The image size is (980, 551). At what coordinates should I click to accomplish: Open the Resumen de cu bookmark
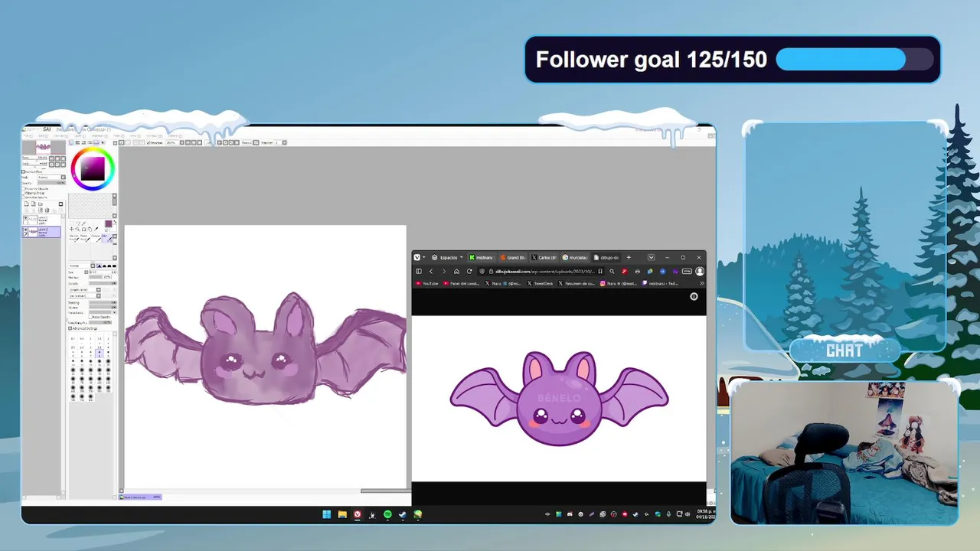[x=577, y=283]
